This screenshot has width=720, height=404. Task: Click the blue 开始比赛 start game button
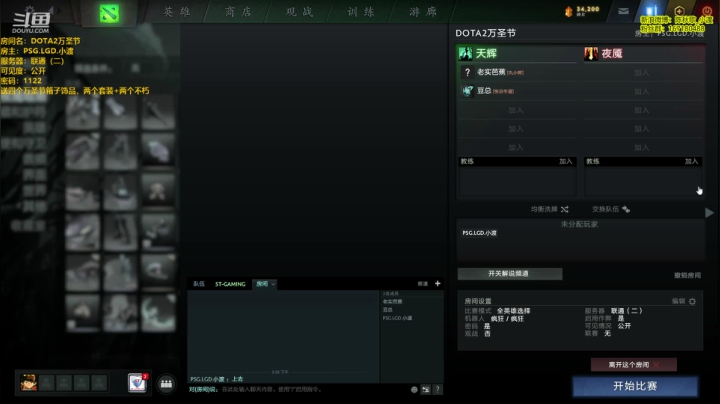click(x=635, y=386)
